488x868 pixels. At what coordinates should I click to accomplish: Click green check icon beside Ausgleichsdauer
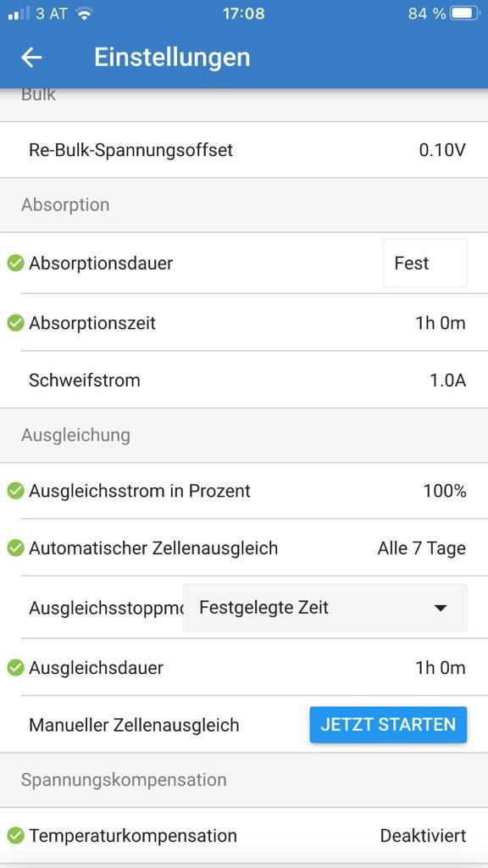click(15, 668)
